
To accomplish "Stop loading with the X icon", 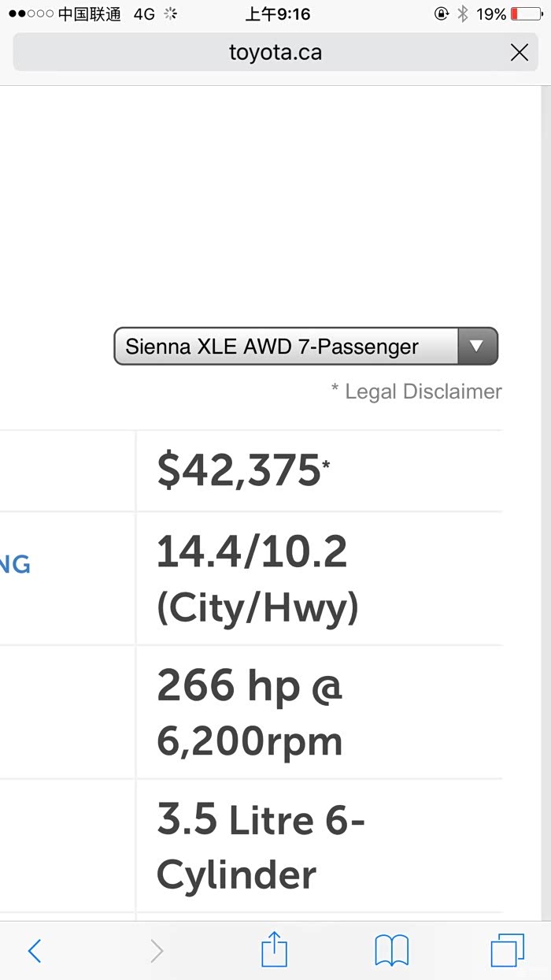I will 520,53.
